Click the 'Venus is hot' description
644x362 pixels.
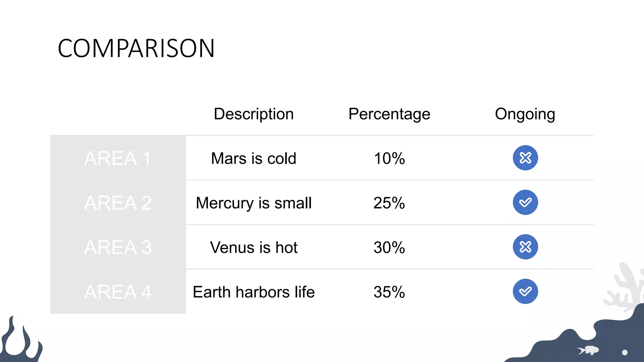coord(253,247)
